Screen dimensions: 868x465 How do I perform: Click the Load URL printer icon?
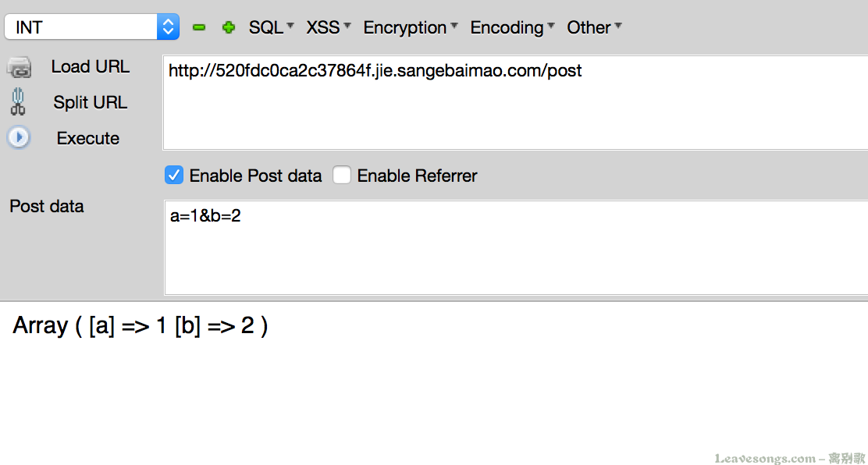pos(19,68)
